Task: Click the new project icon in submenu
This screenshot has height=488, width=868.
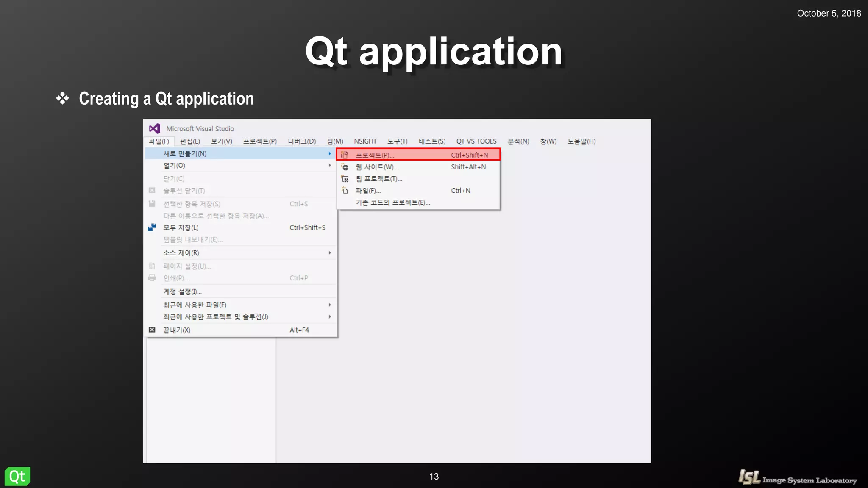Action: (345, 155)
